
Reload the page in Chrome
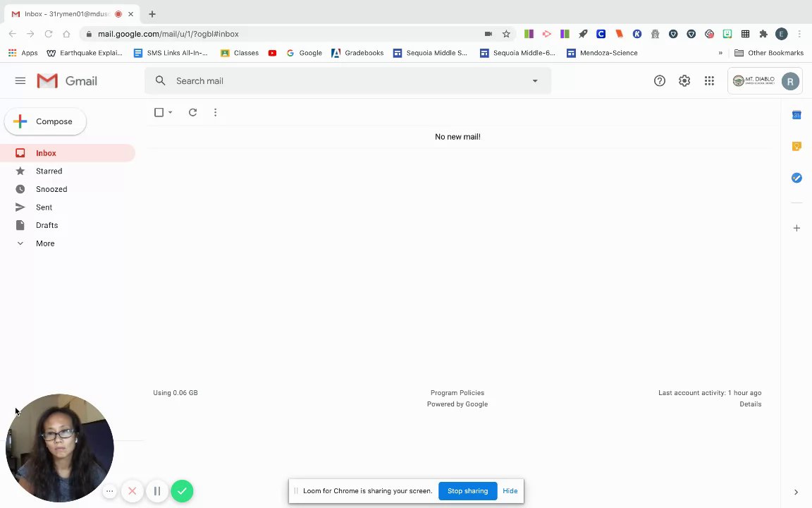[x=48, y=34]
